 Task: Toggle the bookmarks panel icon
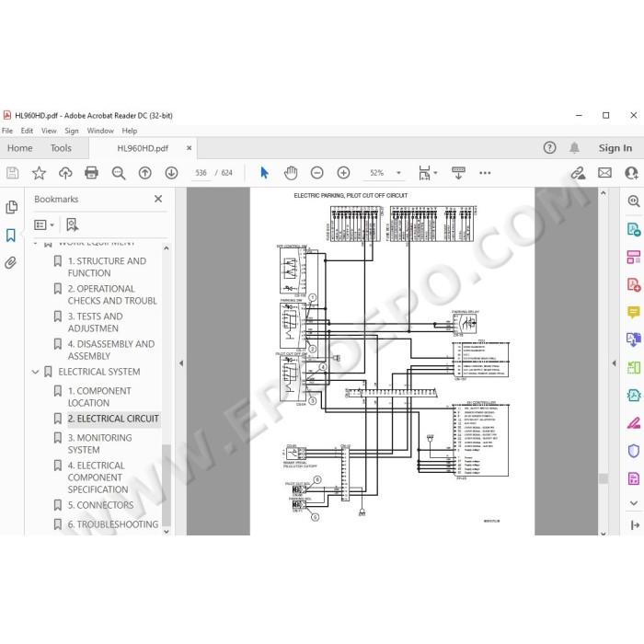11,236
